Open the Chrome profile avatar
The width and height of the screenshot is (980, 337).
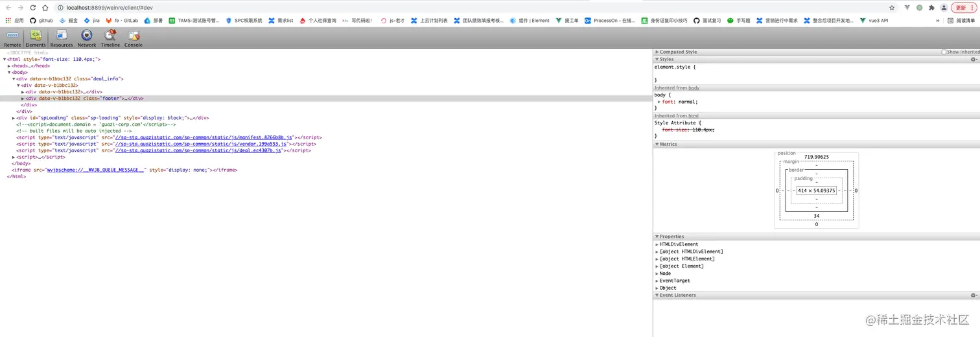(x=944, y=8)
